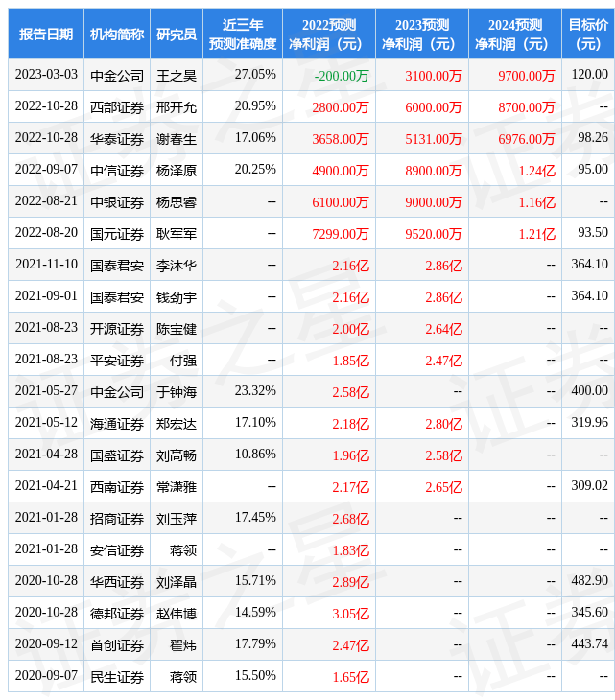Click the 机构简称 column header

(117, 34)
